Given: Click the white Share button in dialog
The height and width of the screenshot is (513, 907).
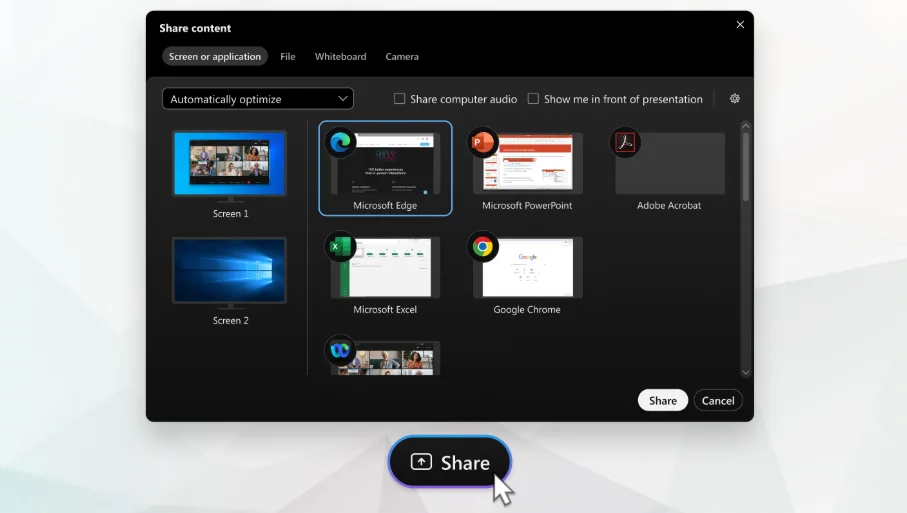Looking at the screenshot, I should pyautogui.click(x=662, y=400).
